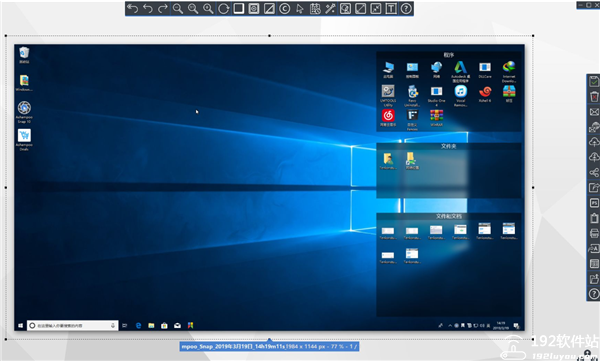Open help from the top toolbar question mark
The width and height of the screenshot is (600, 361).
pos(406,8)
